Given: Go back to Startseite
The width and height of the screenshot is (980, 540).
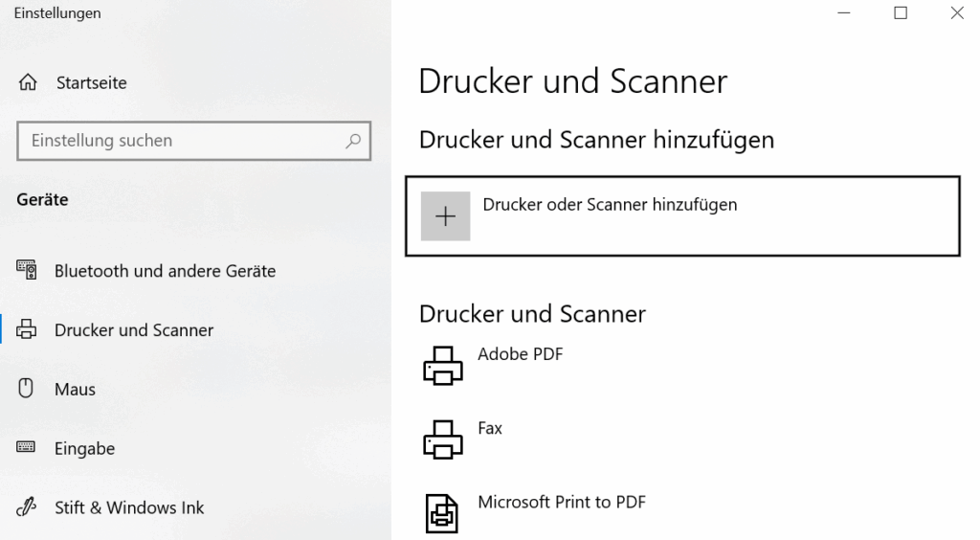Looking at the screenshot, I should click(91, 83).
